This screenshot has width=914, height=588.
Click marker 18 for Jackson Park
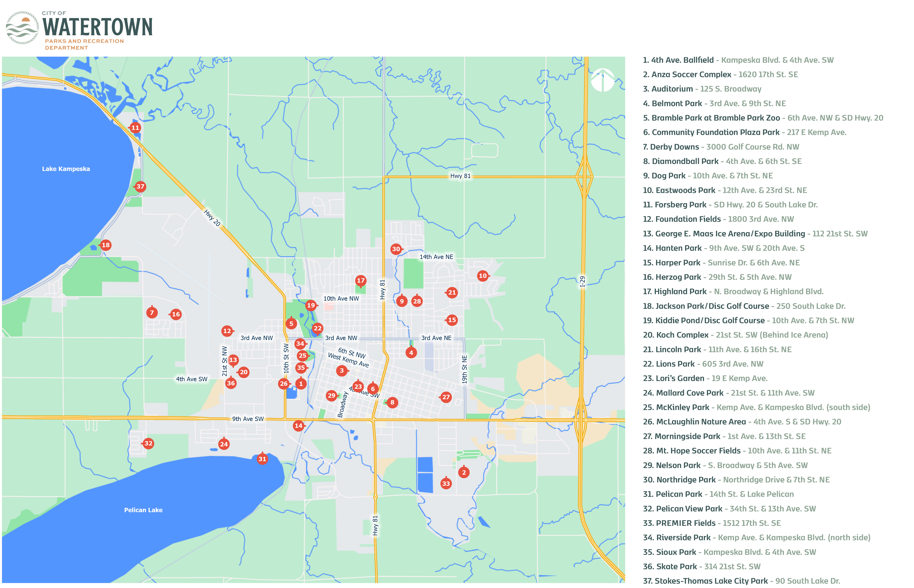[x=106, y=245]
